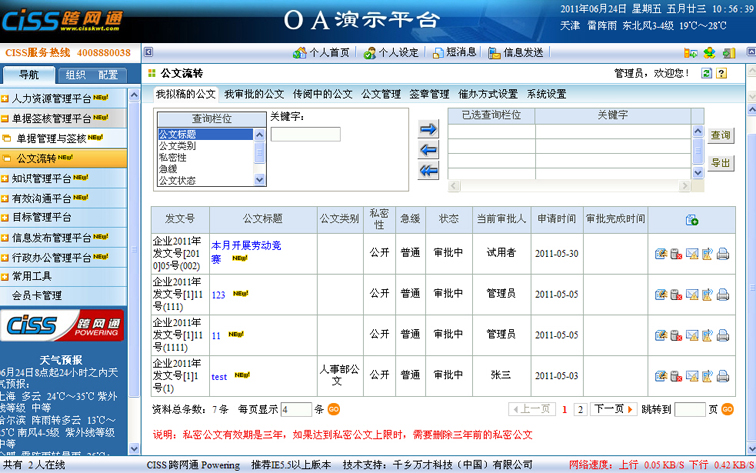The image size is (756, 473).
Task: Switch to the 我审批的公文 tab
Action: [254, 94]
